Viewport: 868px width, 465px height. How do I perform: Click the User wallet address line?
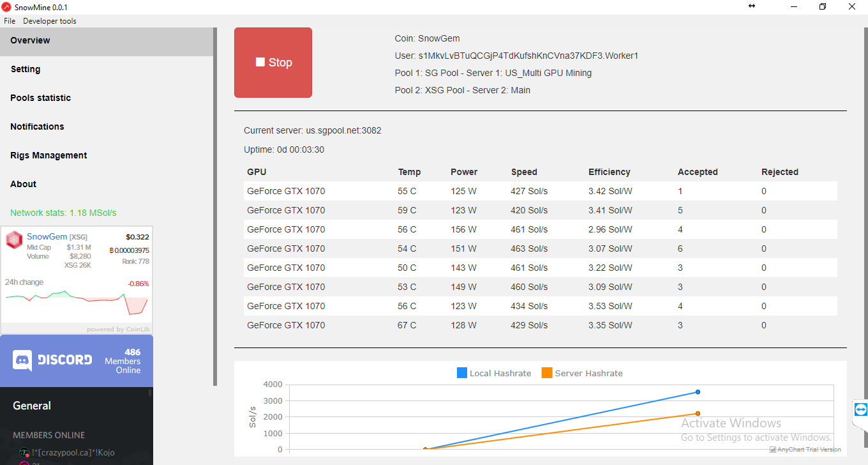click(516, 56)
